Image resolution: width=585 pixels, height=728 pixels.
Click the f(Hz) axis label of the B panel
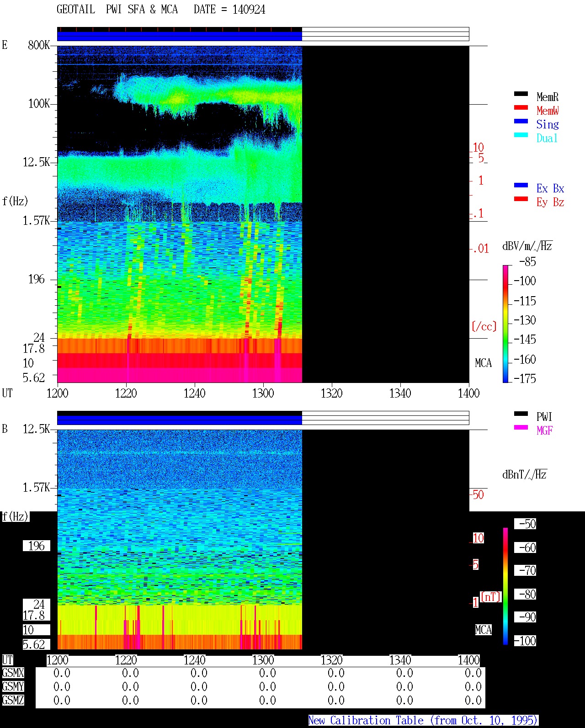[15, 516]
